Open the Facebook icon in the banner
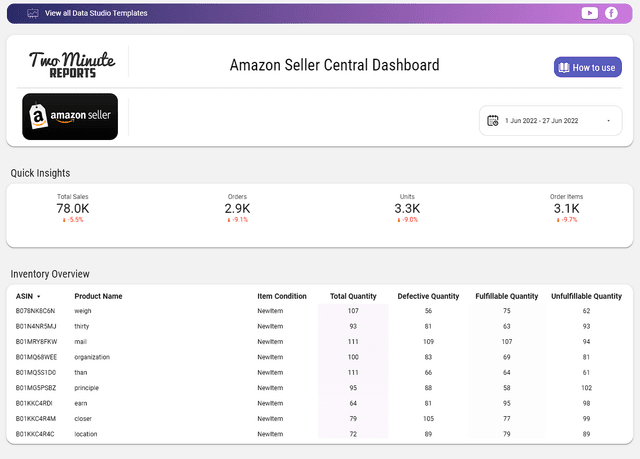640x459 pixels. [x=611, y=13]
